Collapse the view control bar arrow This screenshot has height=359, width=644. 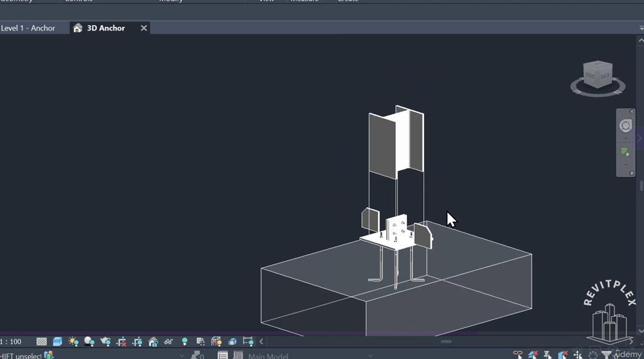coord(261,341)
